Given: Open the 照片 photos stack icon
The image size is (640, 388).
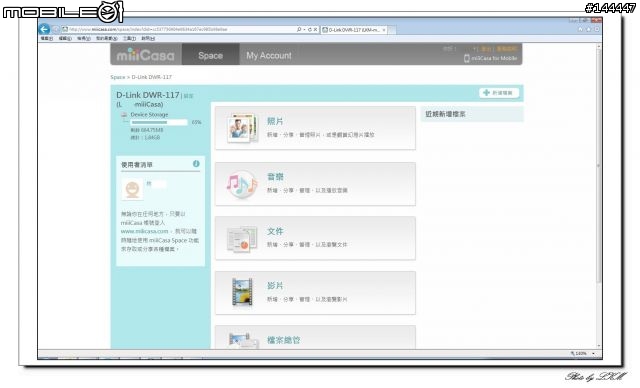Looking at the screenshot, I should point(242,128).
